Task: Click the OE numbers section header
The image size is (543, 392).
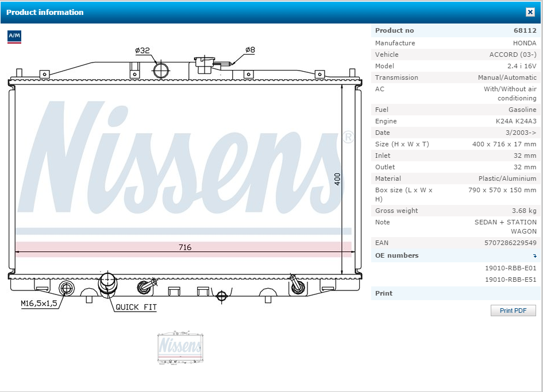Action: click(x=455, y=255)
